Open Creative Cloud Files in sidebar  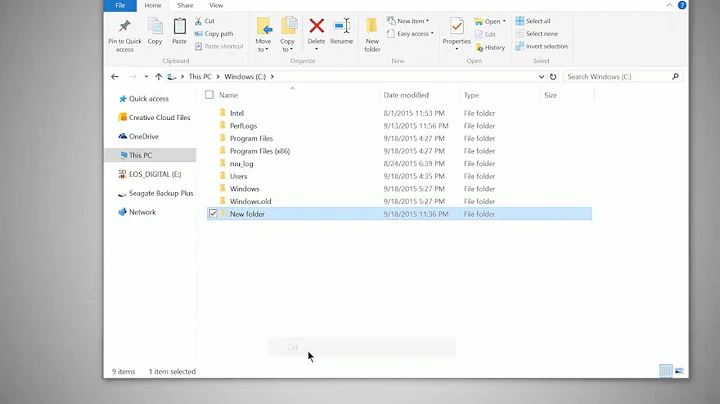[x=154, y=118]
